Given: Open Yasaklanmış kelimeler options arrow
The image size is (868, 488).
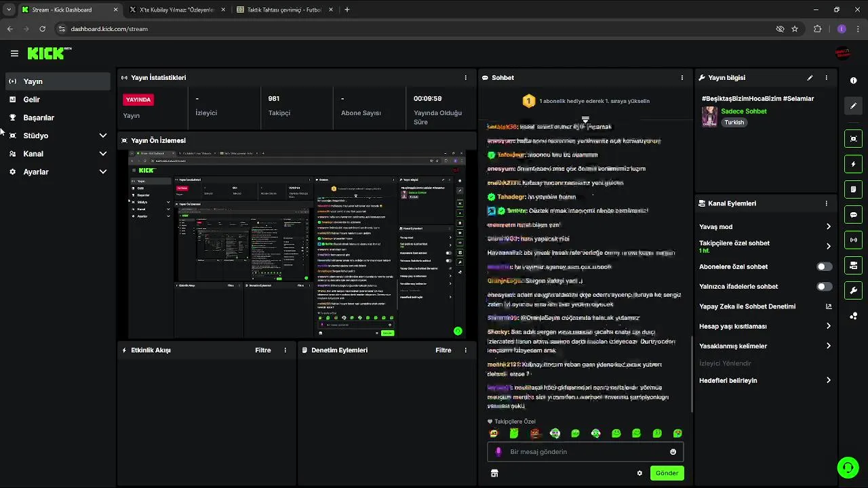Looking at the screenshot, I should (x=828, y=346).
